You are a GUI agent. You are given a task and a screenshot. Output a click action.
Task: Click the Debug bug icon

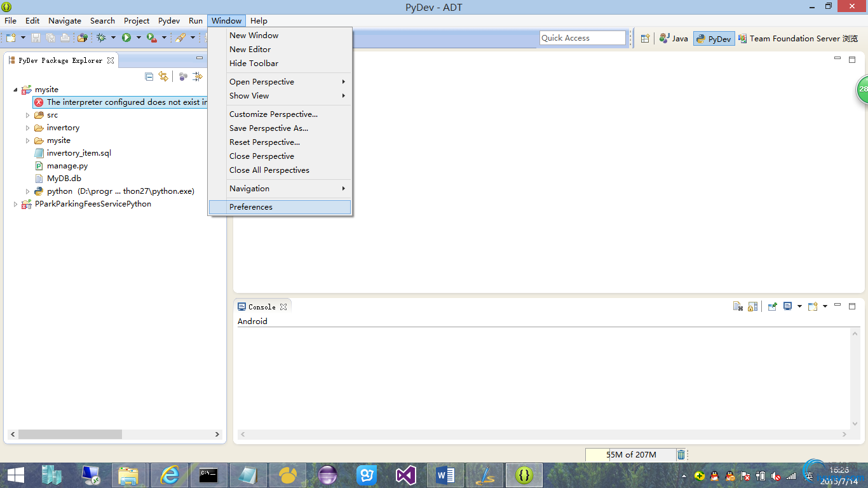pos(101,38)
